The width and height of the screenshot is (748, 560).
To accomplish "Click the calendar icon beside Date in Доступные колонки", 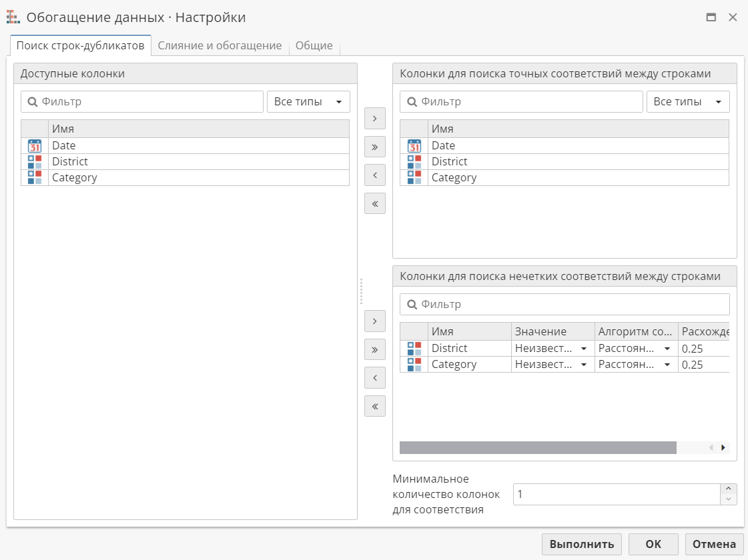I will pos(34,145).
